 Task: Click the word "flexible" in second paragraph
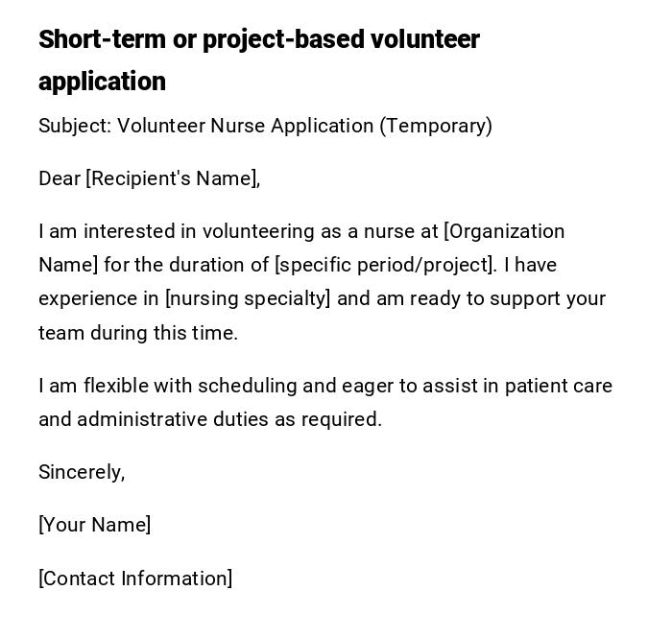click(x=114, y=386)
